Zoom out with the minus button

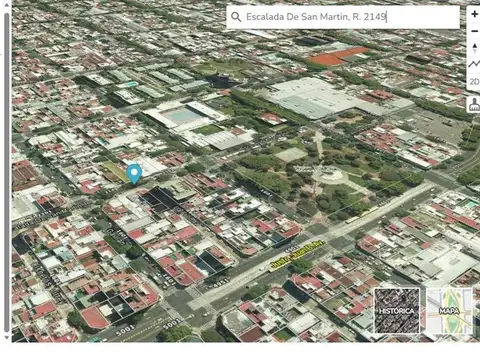[x=474, y=31]
